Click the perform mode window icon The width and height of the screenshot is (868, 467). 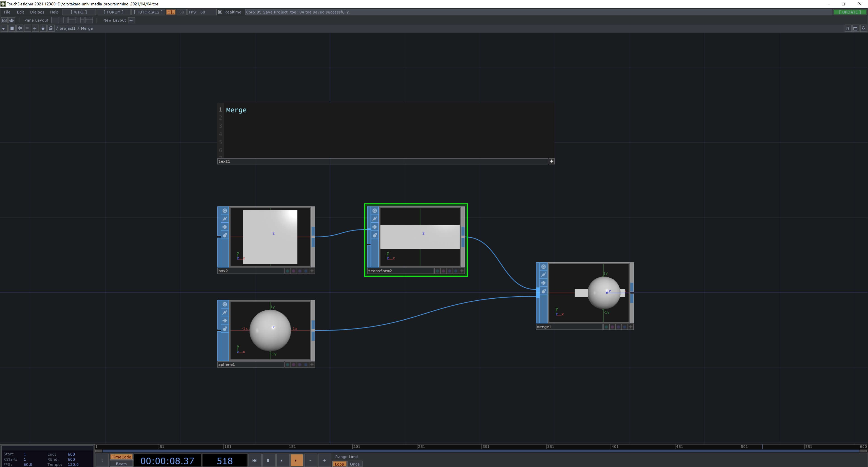coord(4,20)
